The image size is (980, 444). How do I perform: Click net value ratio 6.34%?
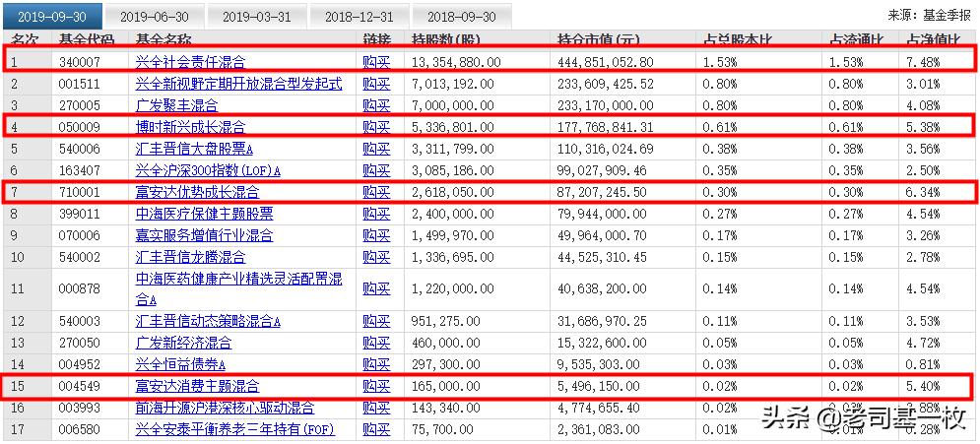pos(923,192)
